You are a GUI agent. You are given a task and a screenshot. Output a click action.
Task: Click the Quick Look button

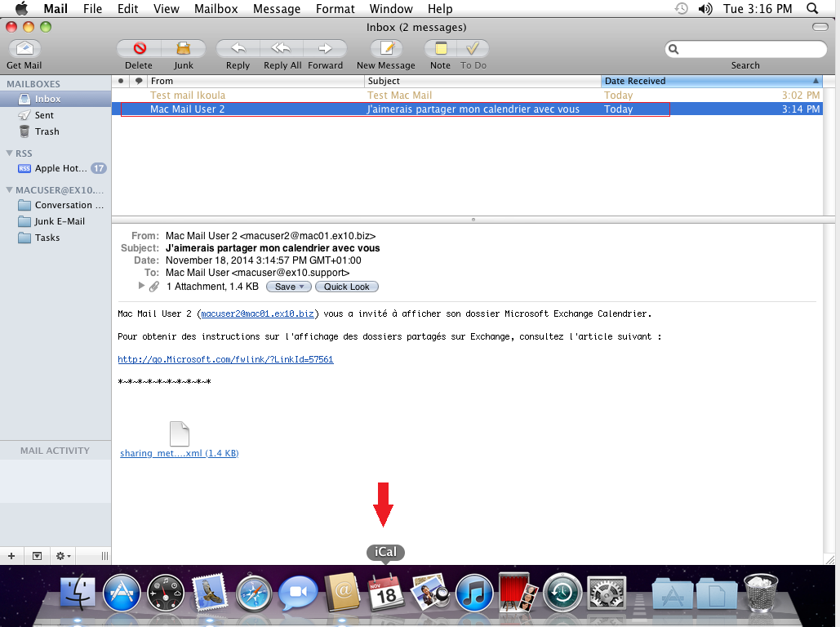[346, 286]
